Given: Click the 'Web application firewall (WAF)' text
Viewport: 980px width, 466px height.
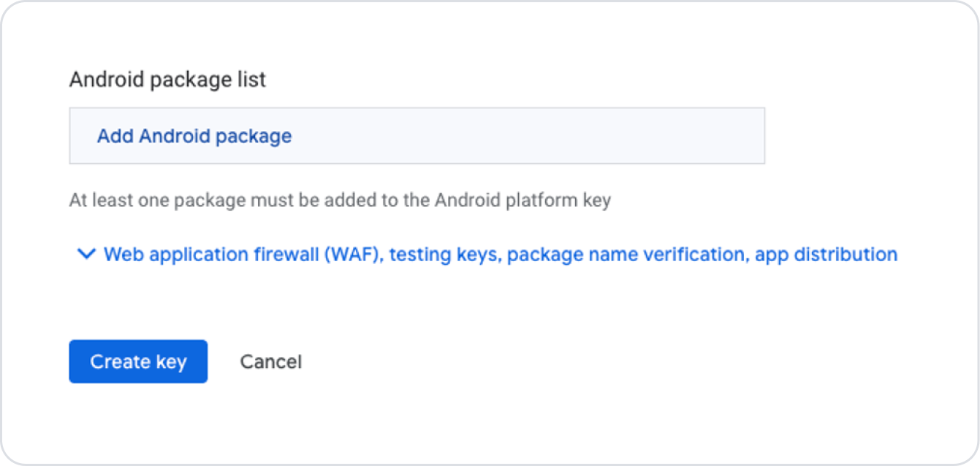Looking at the screenshot, I should point(245,255).
